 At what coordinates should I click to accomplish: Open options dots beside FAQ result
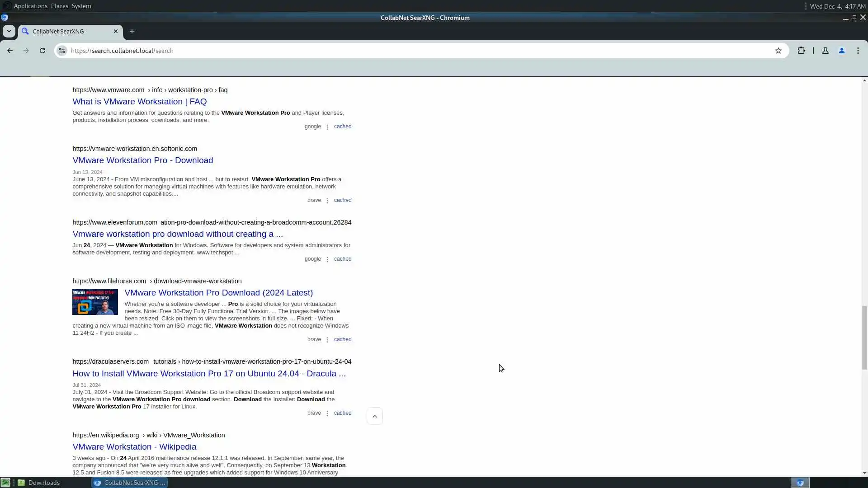(327, 127)
